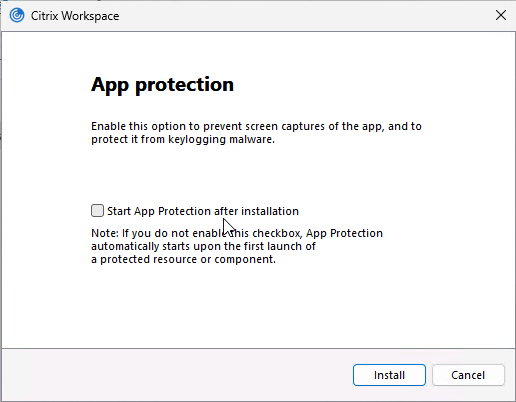Close the Citrix Workspace installer window
516x402 pixels.
[x=501, y=15]
